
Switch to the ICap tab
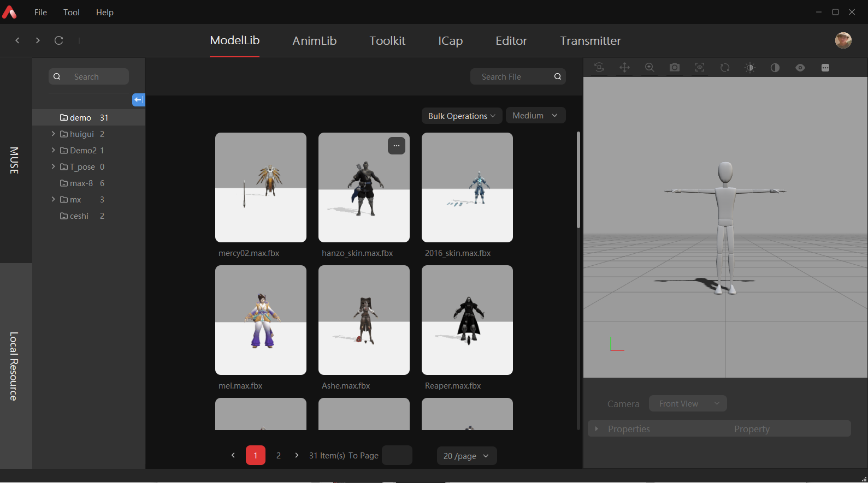pos(451,41)
